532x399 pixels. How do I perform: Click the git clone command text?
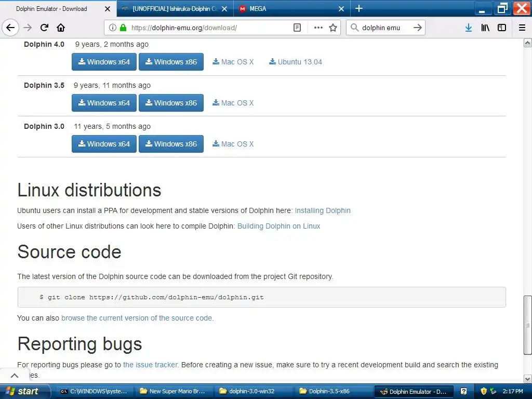pyautogui.click(x=152, y=297)
